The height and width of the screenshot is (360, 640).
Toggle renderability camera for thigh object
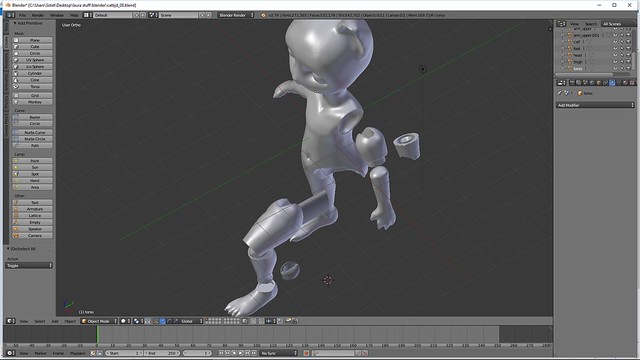628,62
